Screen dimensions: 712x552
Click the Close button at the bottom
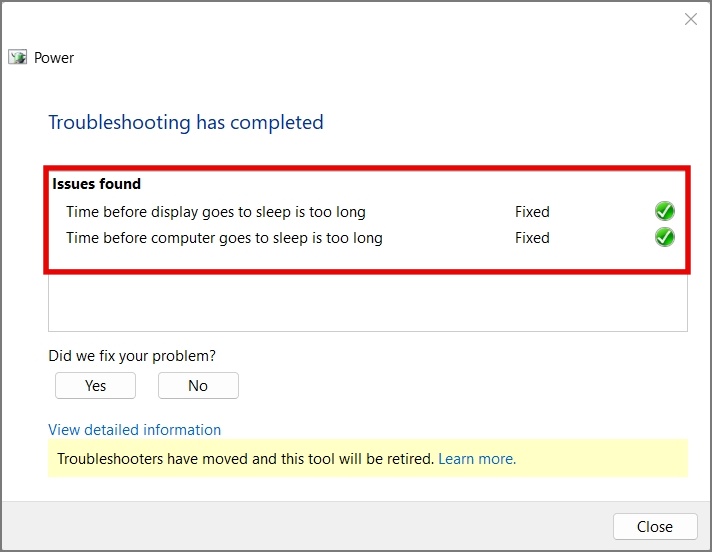click(655, 527)
